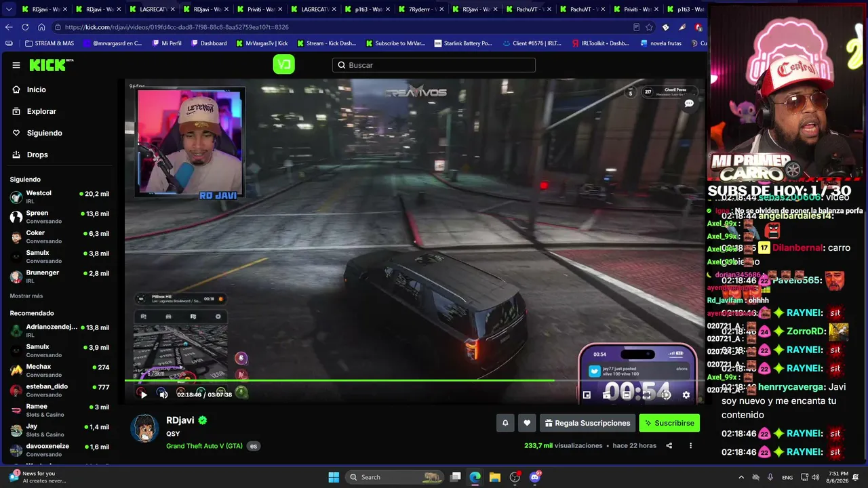The image size is (868, 488).
Task: Open the browser tab list dropdown
Action: [7, 9]
